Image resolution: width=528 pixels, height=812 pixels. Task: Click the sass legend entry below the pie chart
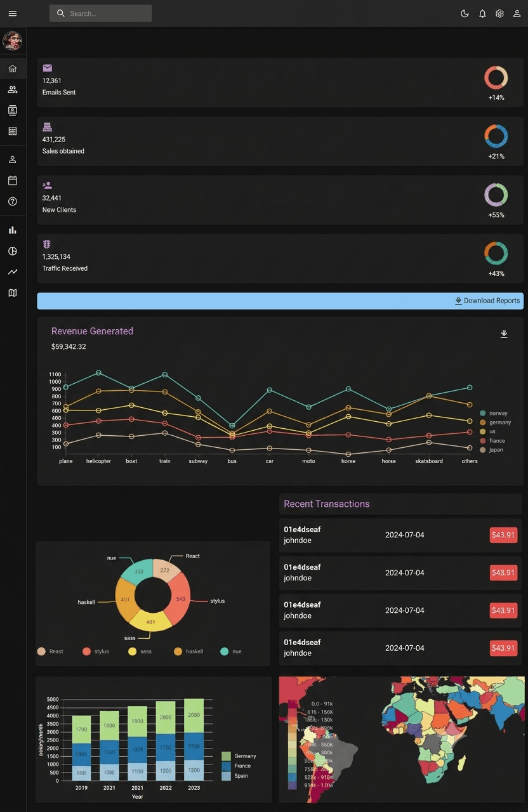(140, 652)
